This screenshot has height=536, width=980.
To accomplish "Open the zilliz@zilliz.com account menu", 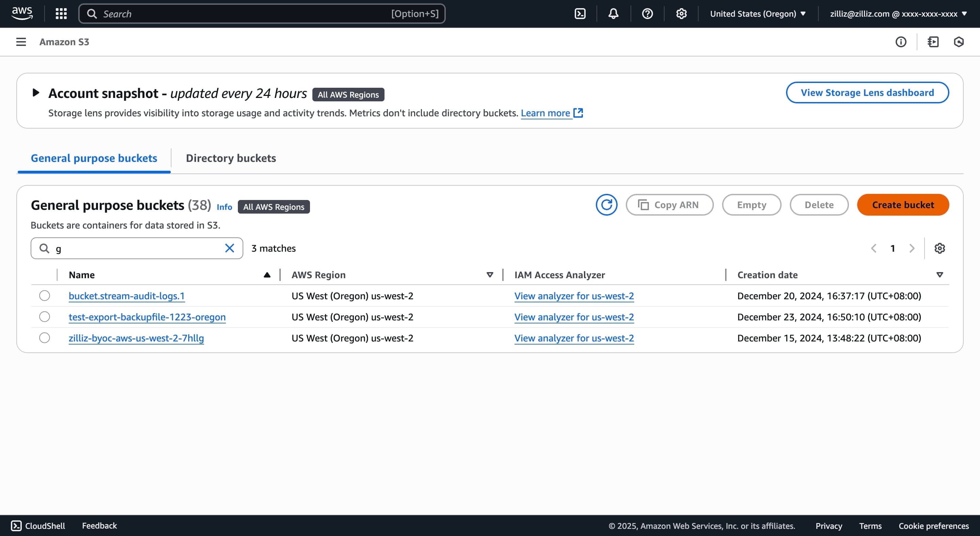I will point(898,14).
